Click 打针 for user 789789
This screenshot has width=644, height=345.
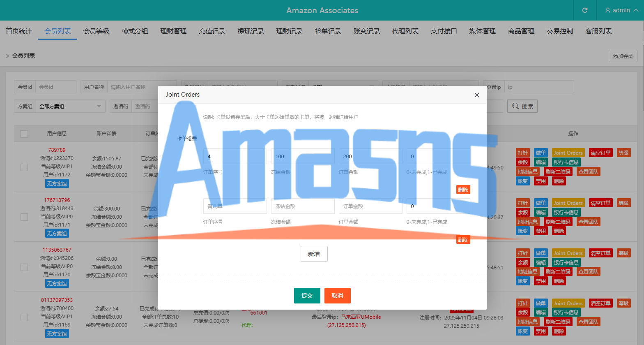click(523, 153)
